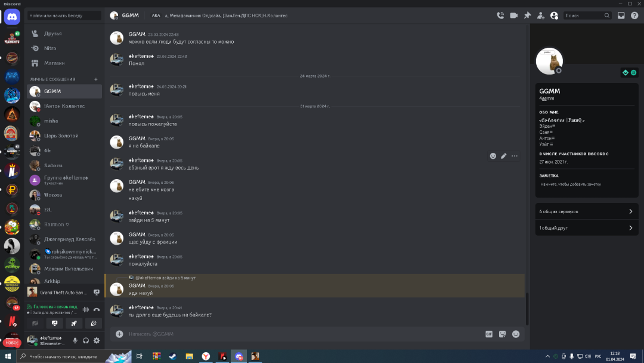This screenshot has width=644, height=363.
Task: Open the Друзья (Friends) tab
Action: click(x=52, y=33)
